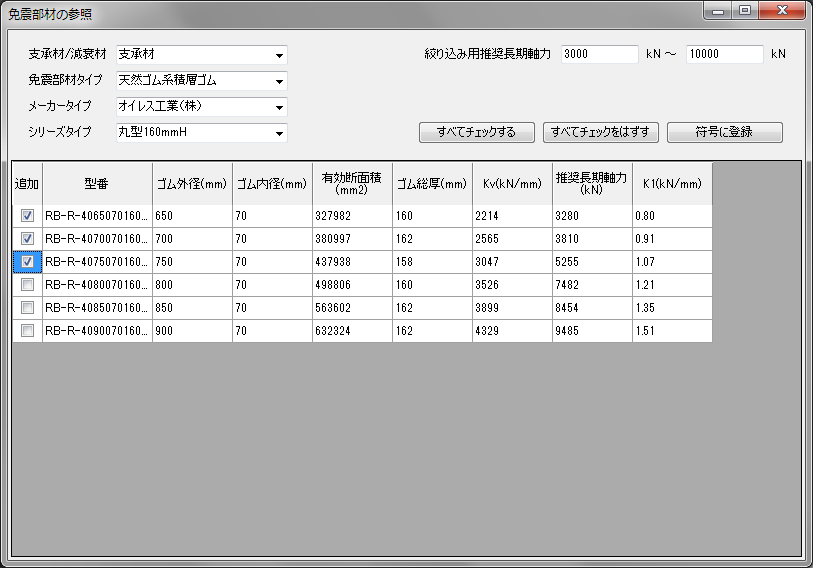Click Kv cell 3526

(x=512, y=285)
